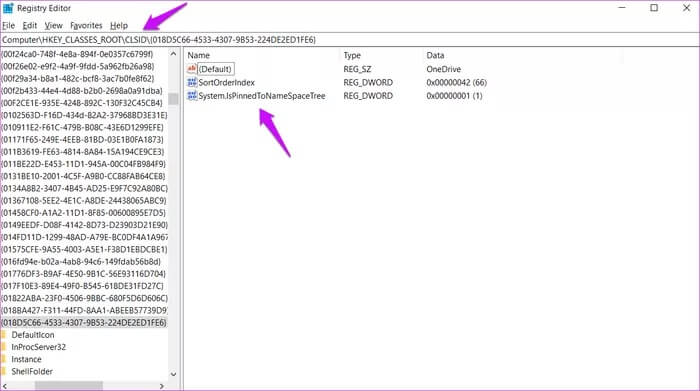Select key {01458CF0-A1A2-11D1-8F85-00600895E7D5}
Viewport: 700px width, 391px height.
[83, 213]
